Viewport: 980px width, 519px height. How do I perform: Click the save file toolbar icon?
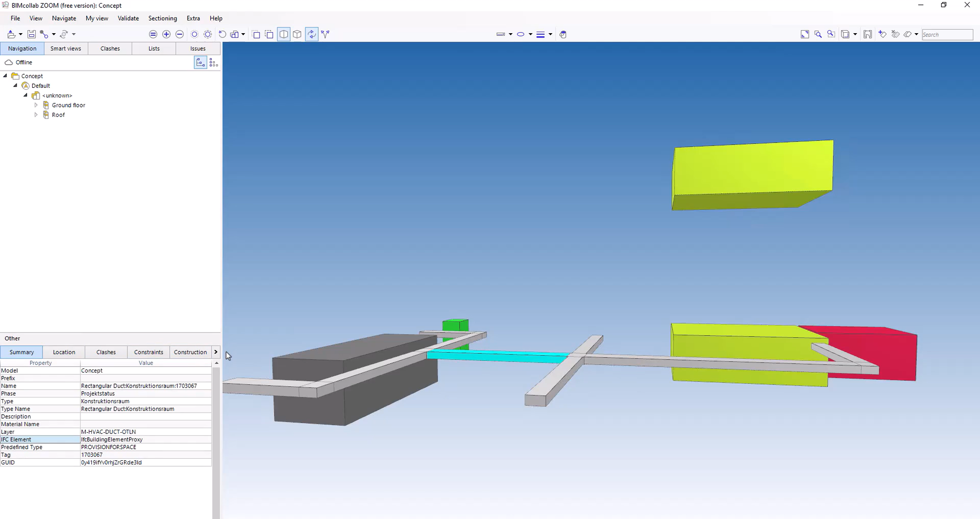32,34
